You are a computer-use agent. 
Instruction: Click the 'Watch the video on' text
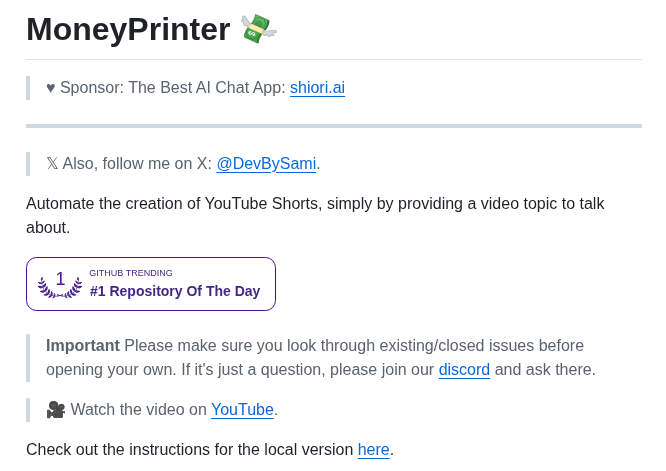pos(138,409)
